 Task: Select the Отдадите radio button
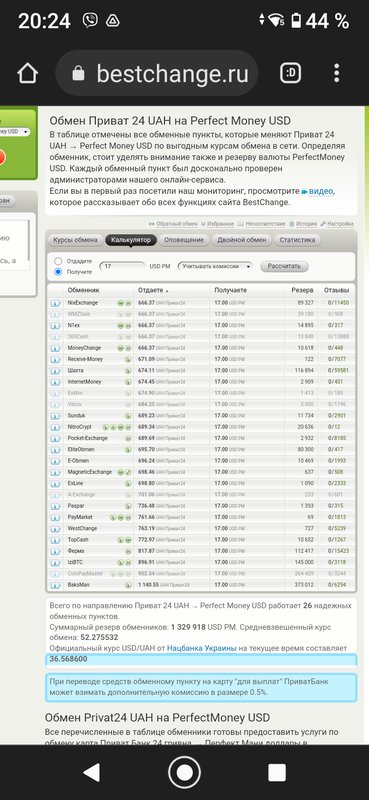coord(58,261)
